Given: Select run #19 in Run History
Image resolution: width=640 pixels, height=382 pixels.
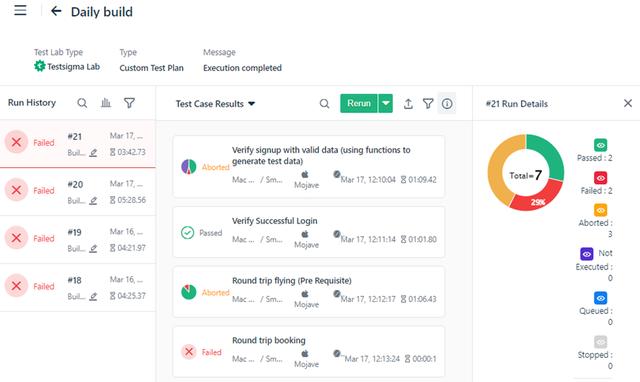Looking at the screenshot, I should click(78, 239).
